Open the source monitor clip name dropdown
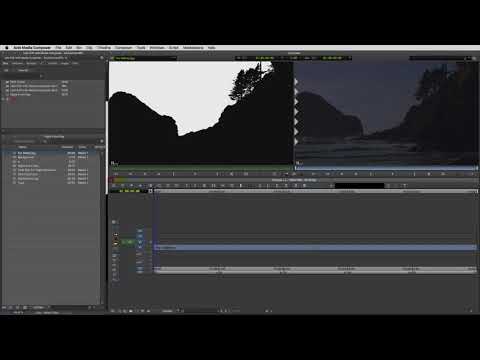480x360 pixels. (145, 58)
